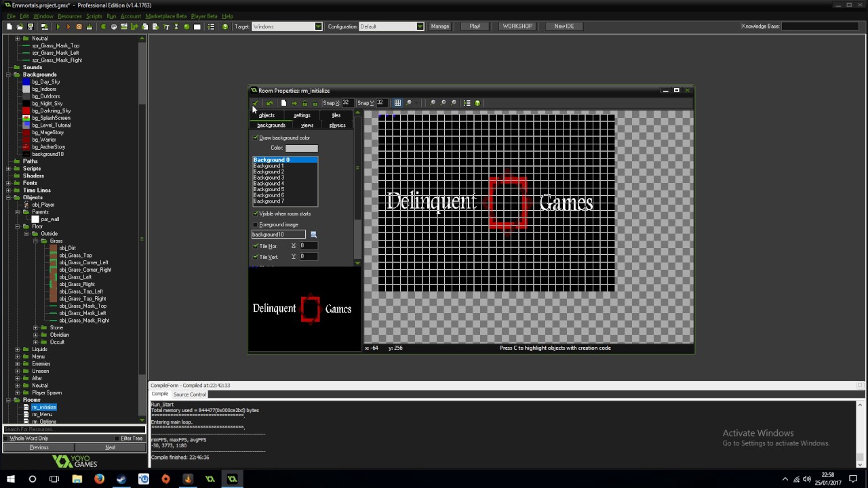This screenshot has height=488, width=868.
Task: Click the green checkmark to accept room changes
Action: point(256,103)
